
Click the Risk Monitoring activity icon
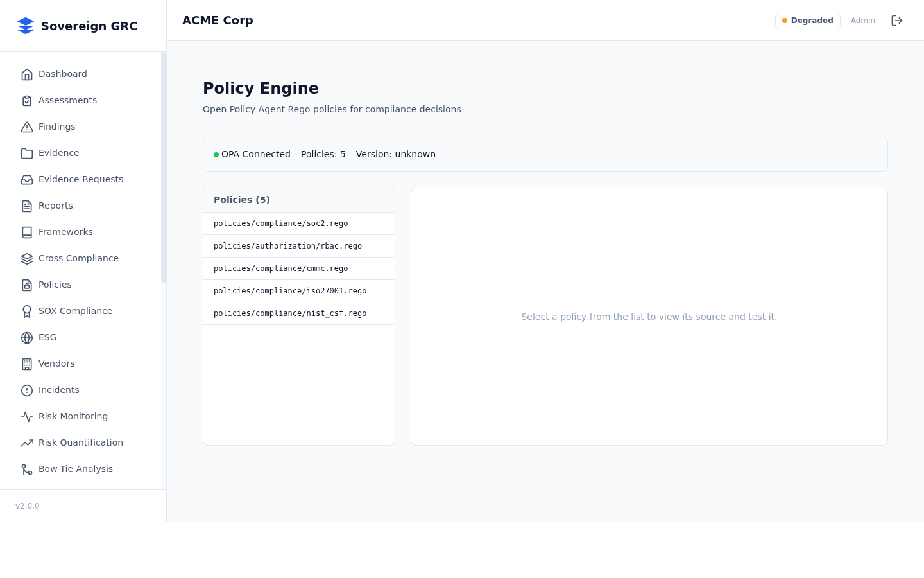pos(27,416)
